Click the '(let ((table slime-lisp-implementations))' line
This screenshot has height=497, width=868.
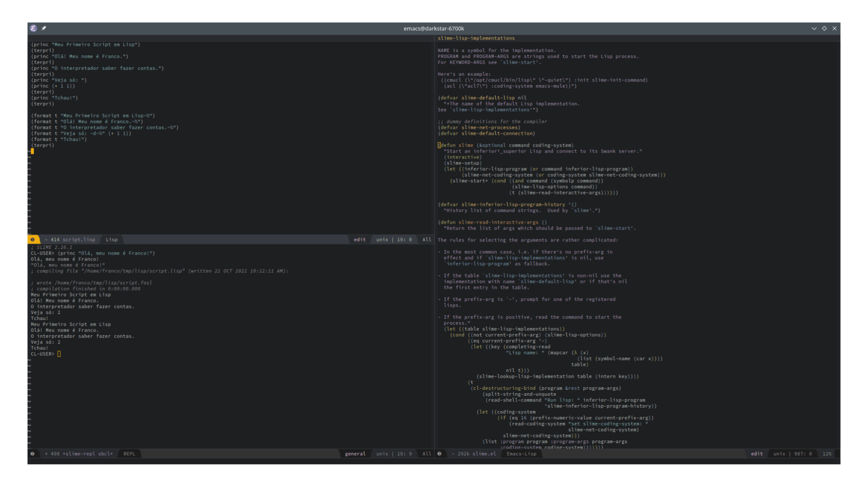[504, 329]
